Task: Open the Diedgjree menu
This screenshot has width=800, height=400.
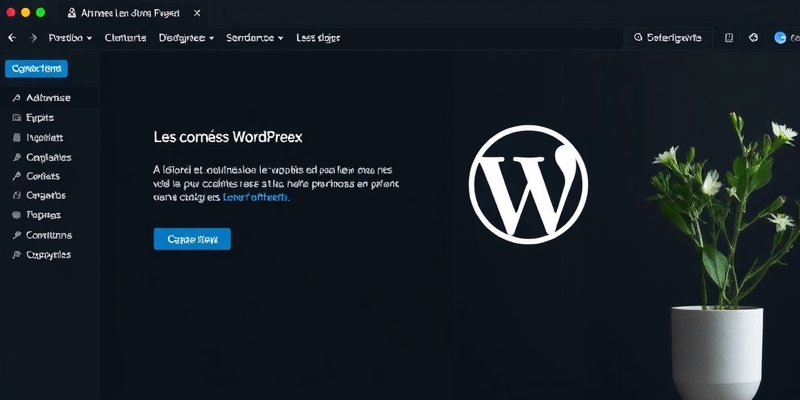Action: pyautogui.click(x=186, y=38)
